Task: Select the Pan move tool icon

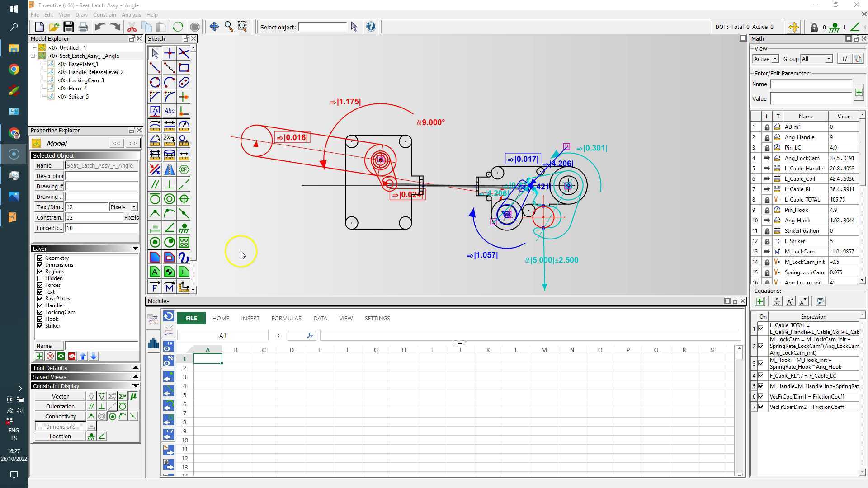Action: pos(214,27)
